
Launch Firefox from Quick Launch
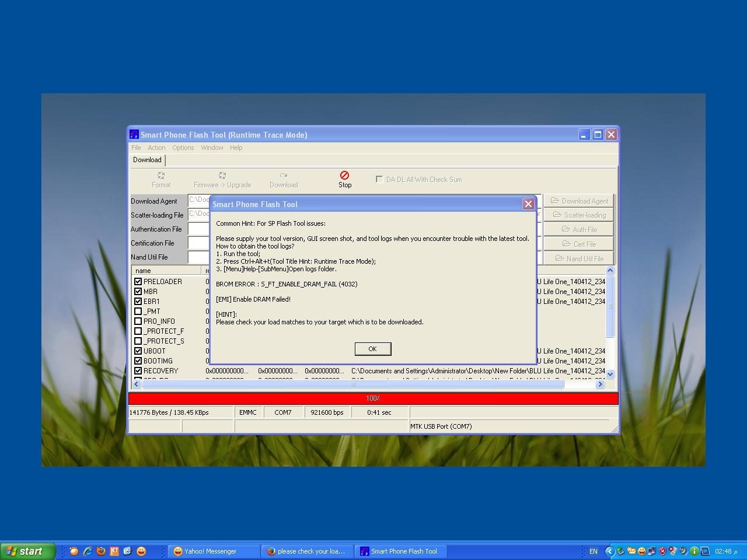101,551
